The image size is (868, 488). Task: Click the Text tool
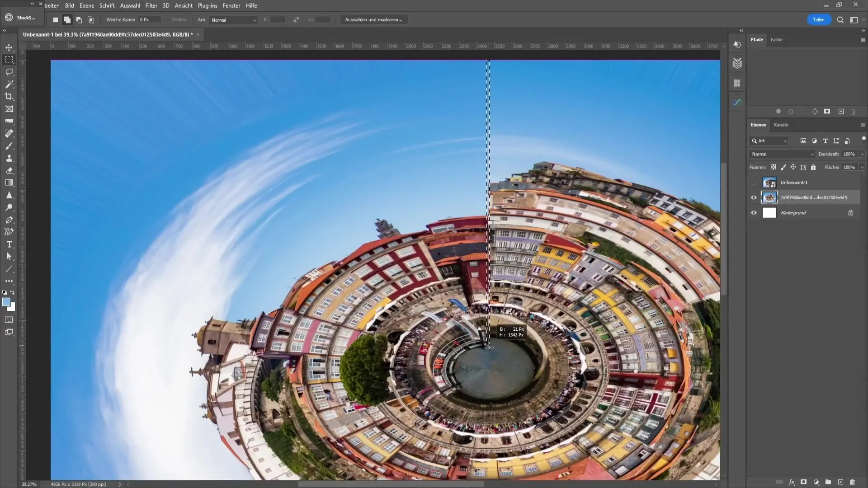pyautogui.click(x=9, y=244)
